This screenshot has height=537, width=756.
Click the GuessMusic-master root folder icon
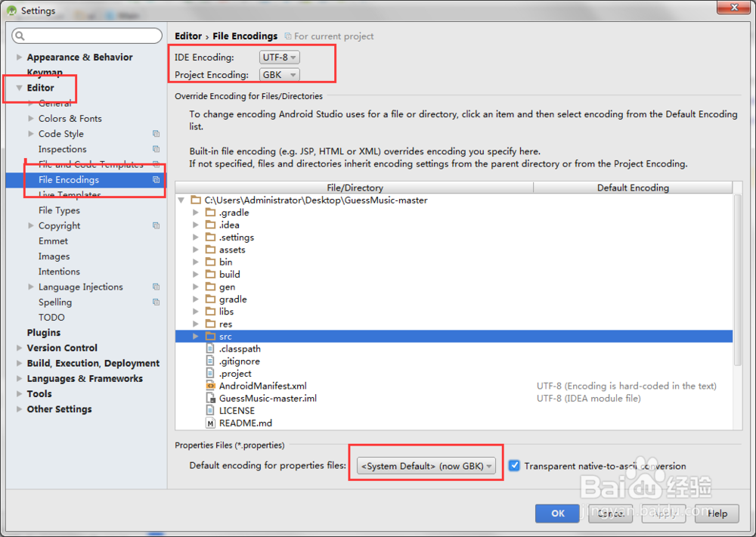pos(196,200)
